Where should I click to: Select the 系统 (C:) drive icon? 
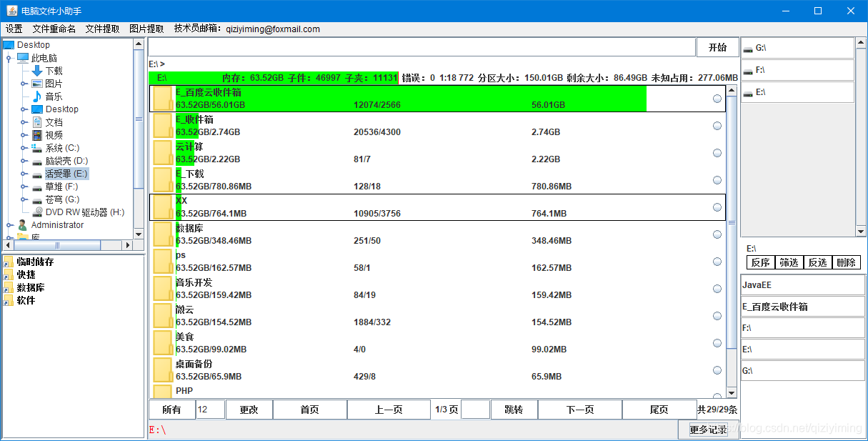coord(37,148)
